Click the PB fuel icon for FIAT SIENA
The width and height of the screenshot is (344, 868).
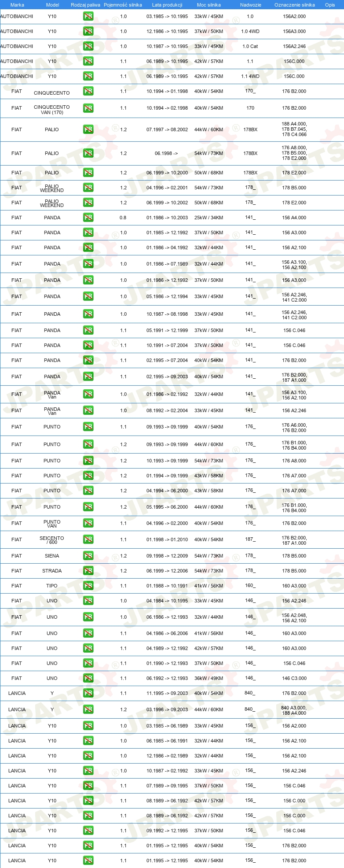88,556
